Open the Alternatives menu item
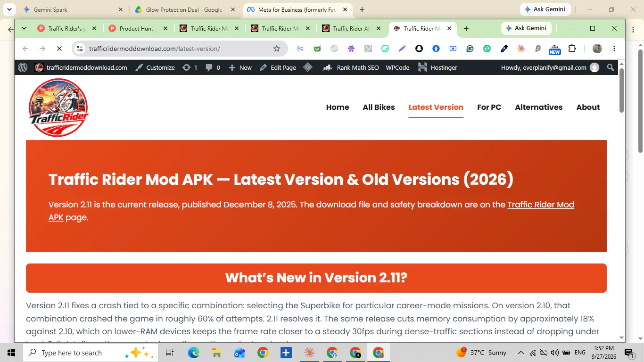This screenshot has width=644, height=362. coord(539,107)
